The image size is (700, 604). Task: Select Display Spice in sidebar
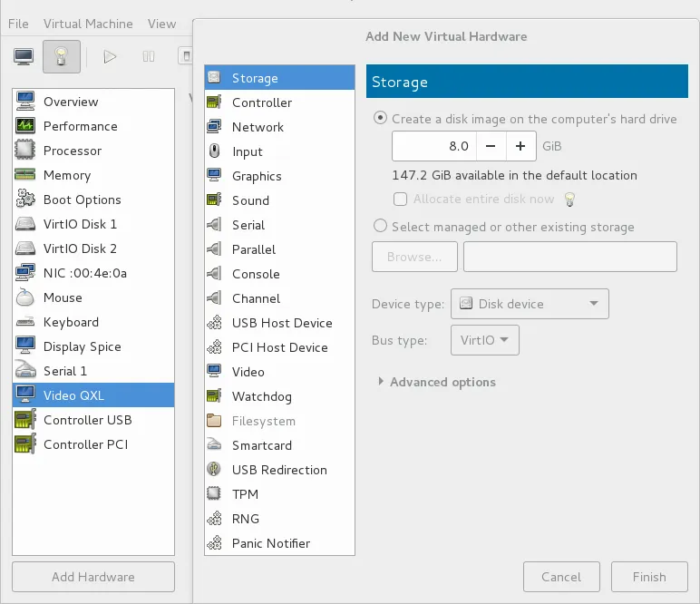coord(93,346)
